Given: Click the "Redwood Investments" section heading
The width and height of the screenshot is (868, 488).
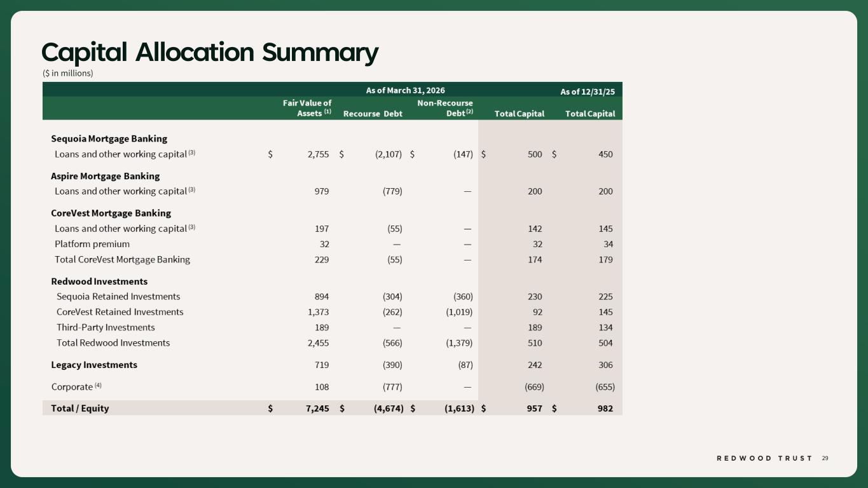Looking at the screenshot, I should 99,281.
